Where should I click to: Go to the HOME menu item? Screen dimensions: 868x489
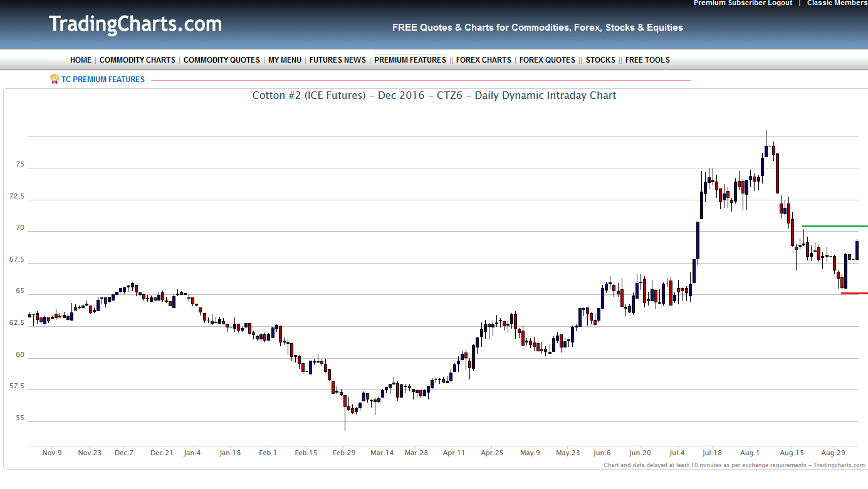[x=81, y=60]
